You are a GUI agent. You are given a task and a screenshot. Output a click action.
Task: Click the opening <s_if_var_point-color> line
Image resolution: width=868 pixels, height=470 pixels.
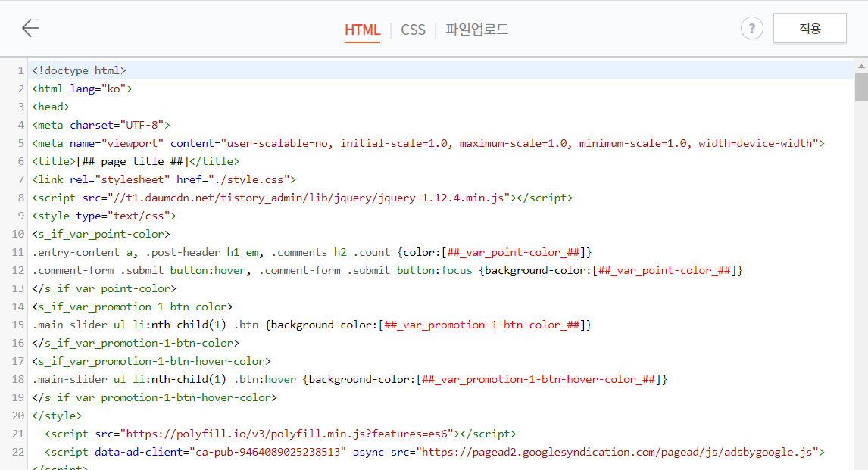[x=101, y=234]
